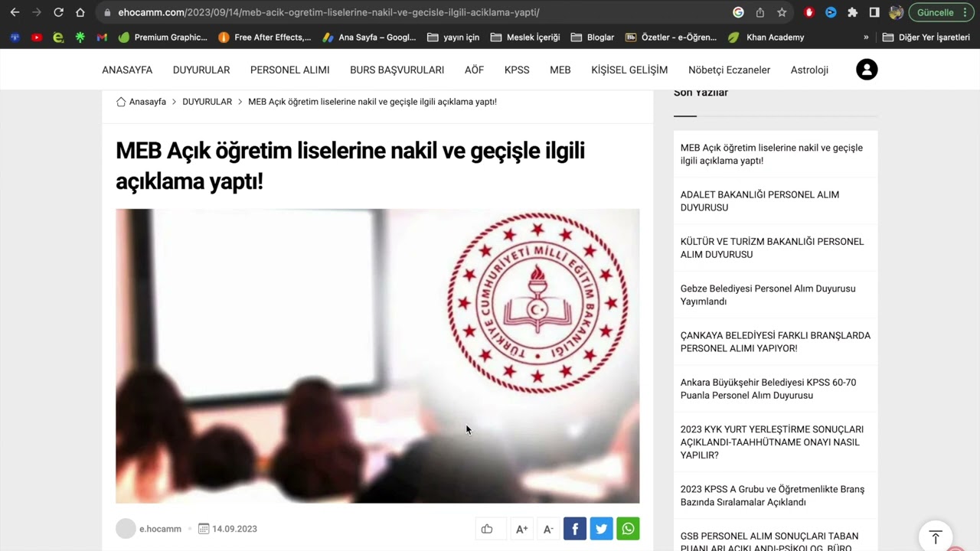Open KÜLTÜR VE TURİZM BAKANLIĞI PERSONEL ALIM post
This screenshot has width=980, height=551.
772,248
